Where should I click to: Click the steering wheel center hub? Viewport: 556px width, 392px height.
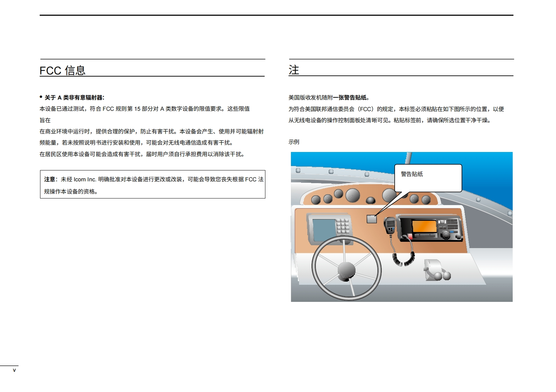[346, 270]
